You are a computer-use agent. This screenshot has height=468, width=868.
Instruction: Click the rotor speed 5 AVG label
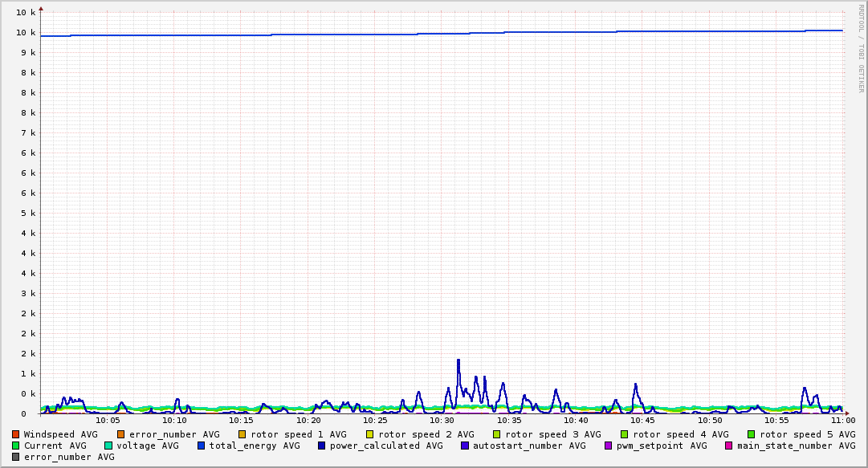[x=807, y=434]
